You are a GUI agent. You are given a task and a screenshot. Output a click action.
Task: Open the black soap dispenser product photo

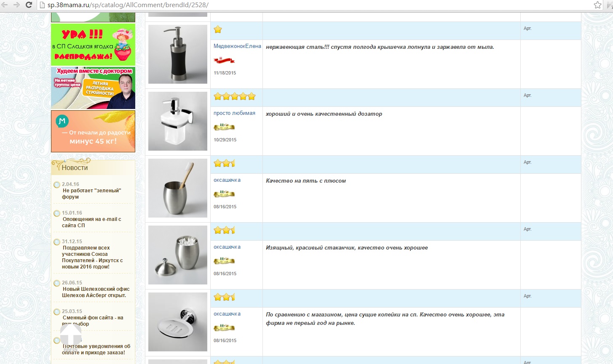coord(178,54)
